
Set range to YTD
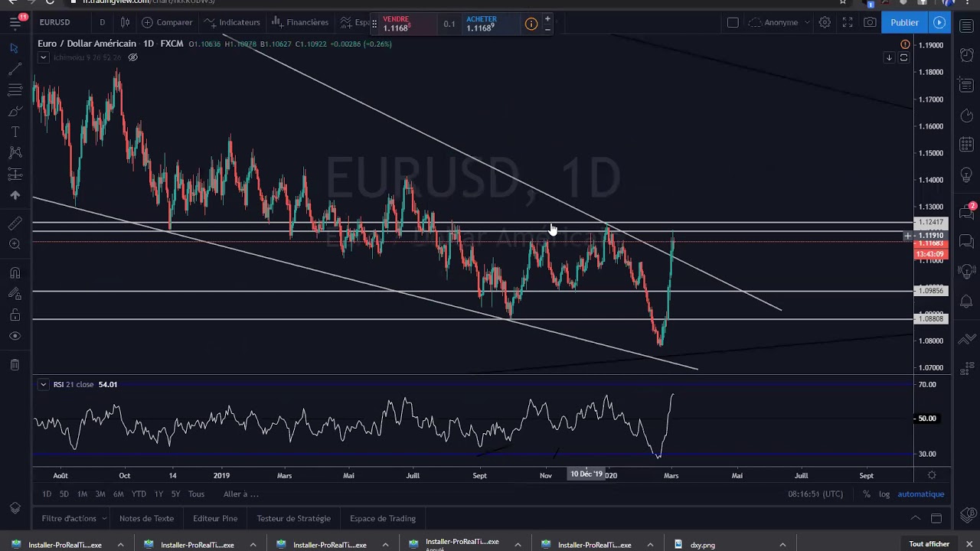[x=139, y=494]
